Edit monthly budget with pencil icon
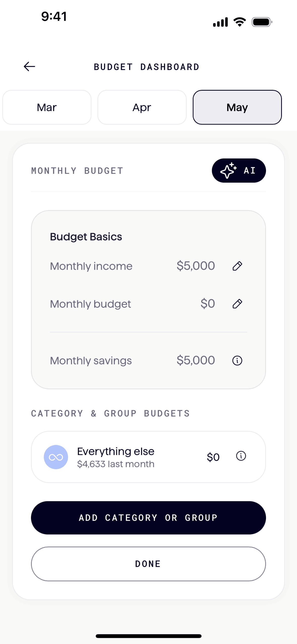297x644 pixels. (237, 304)
